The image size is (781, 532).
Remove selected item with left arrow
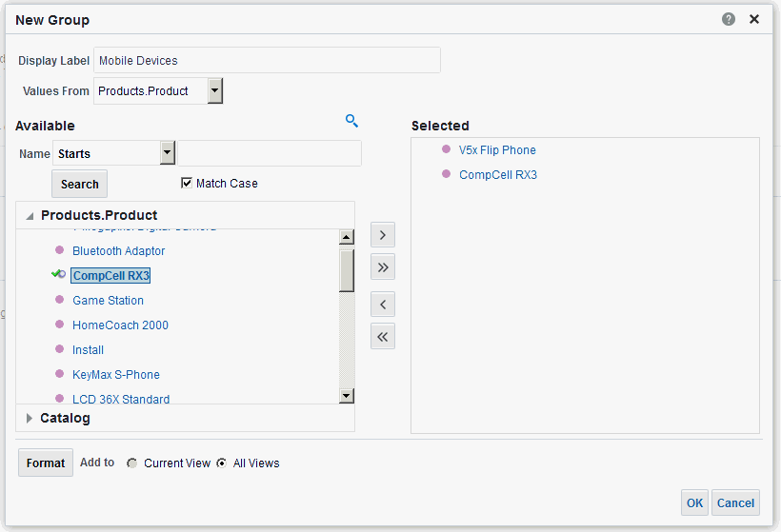(383, 305)
